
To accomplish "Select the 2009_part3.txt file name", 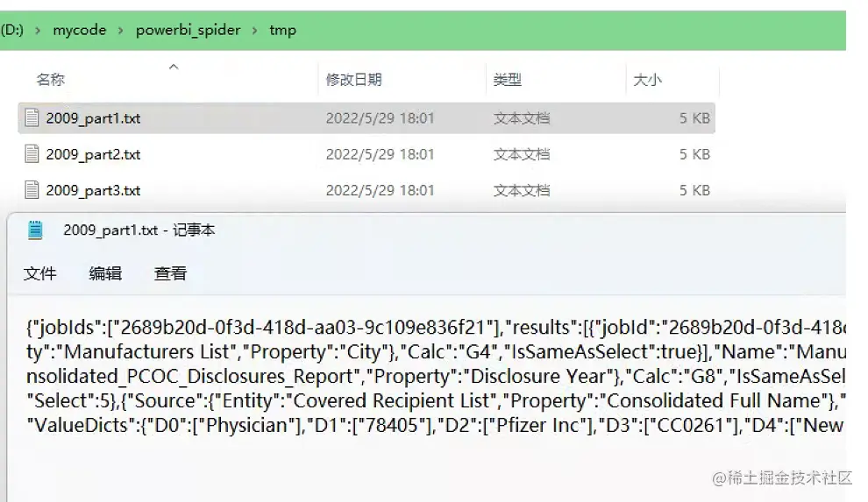I will tap(93, 191).
